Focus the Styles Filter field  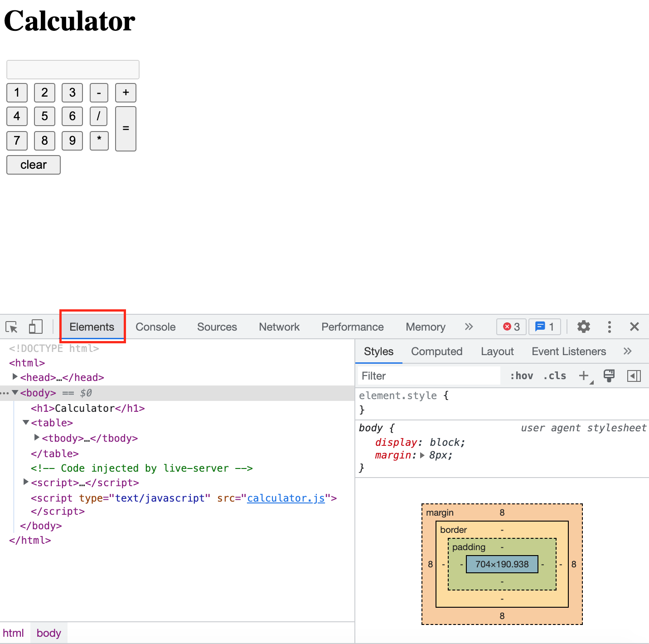coord(429,376)
